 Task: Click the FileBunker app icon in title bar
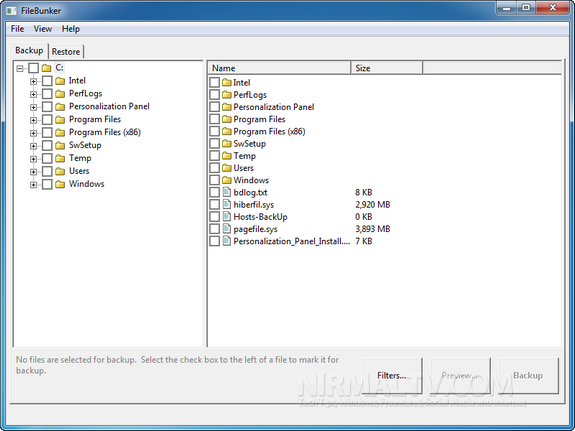(x=11, y=11)
